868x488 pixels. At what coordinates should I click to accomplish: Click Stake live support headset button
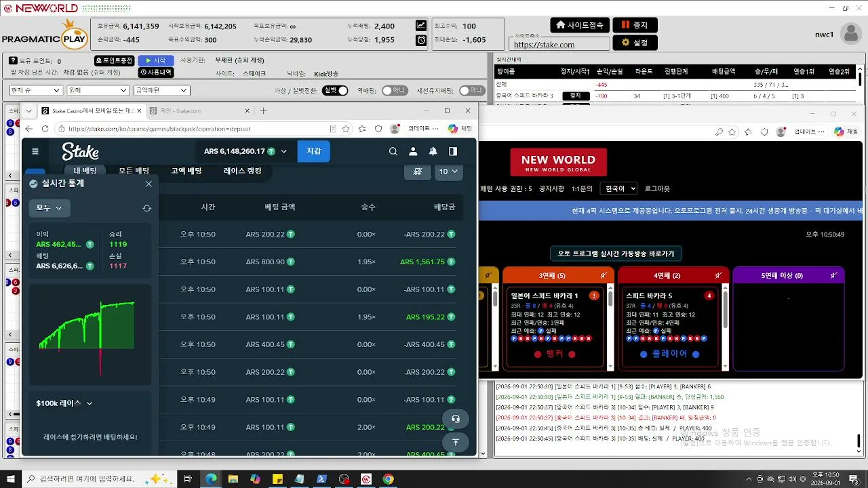[456, 419]
